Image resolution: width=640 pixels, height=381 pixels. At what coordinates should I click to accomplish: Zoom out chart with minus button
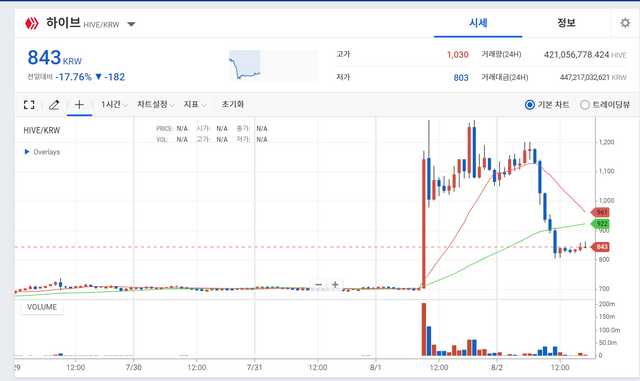tap(319, 285)
